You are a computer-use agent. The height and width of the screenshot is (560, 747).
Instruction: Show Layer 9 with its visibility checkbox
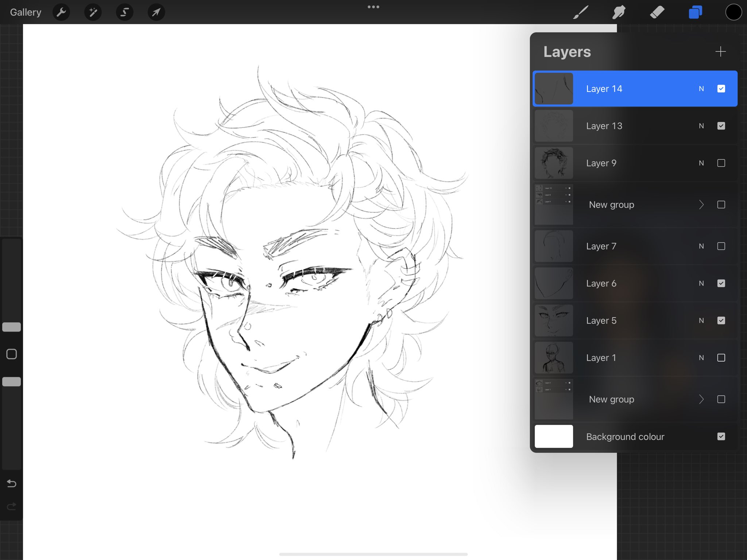pos(721,163)
